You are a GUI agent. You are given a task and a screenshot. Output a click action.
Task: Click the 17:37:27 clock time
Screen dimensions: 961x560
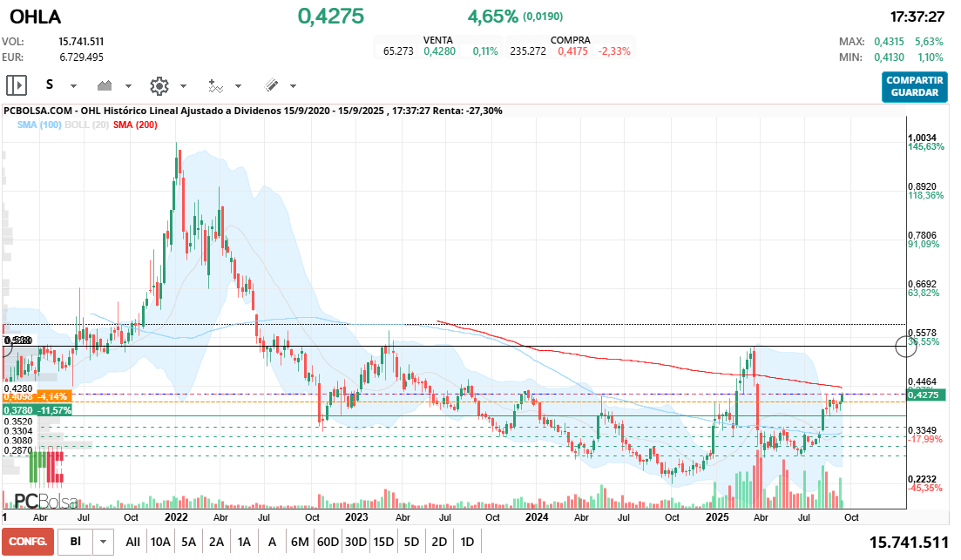click(x=917, y=17)
